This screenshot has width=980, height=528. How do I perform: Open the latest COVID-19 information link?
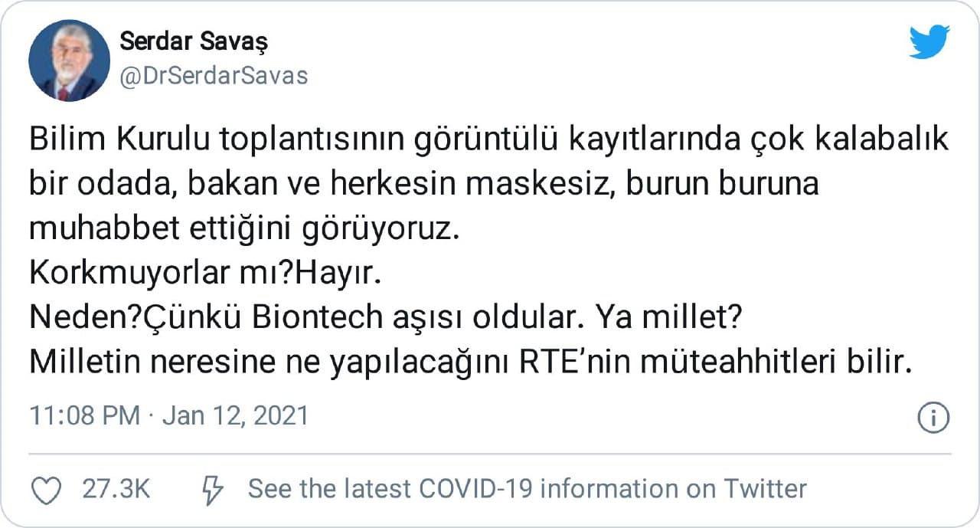point(527,489)
